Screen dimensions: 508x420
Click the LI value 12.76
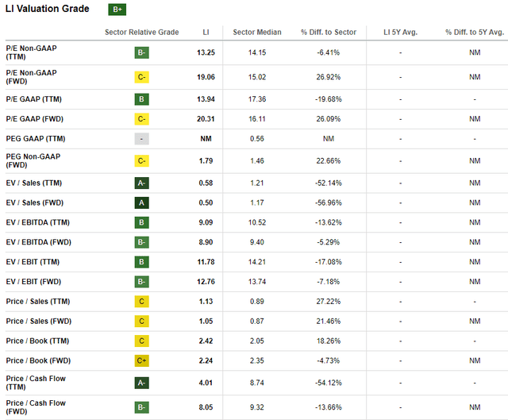pyautogui.click(x=206, y=282)
